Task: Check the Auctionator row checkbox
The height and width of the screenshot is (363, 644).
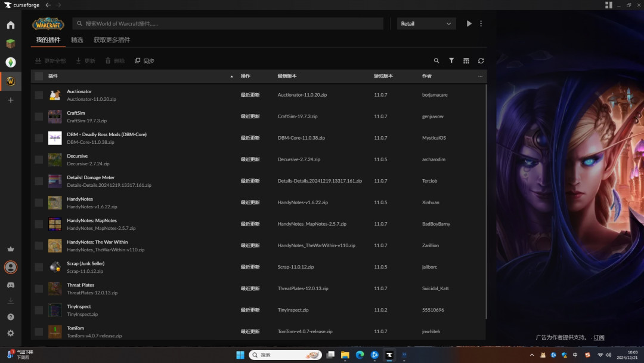Action: 39,95
